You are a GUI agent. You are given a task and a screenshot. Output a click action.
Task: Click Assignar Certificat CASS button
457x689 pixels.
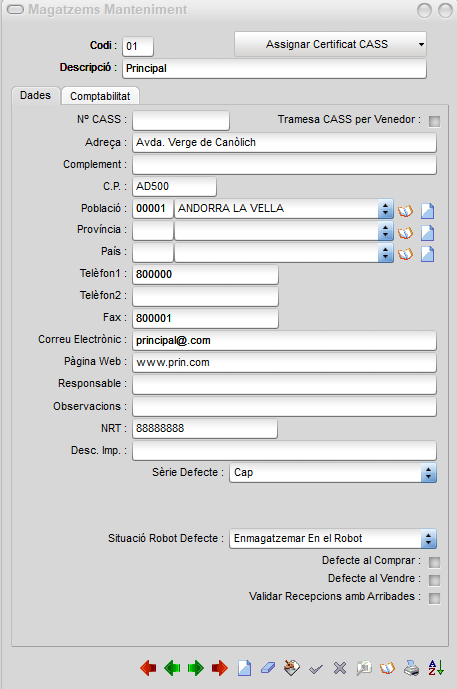(x=330, y=44)
